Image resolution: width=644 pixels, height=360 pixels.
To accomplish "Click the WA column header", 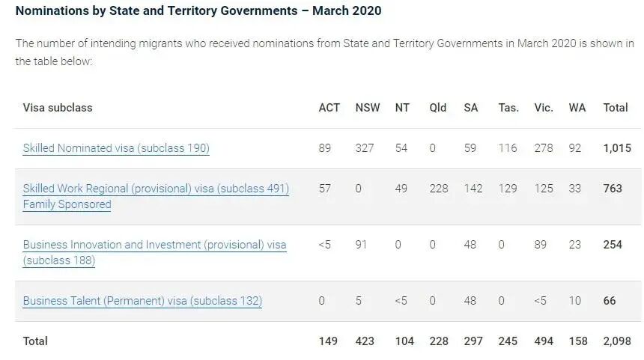I will tap(577, 108).
